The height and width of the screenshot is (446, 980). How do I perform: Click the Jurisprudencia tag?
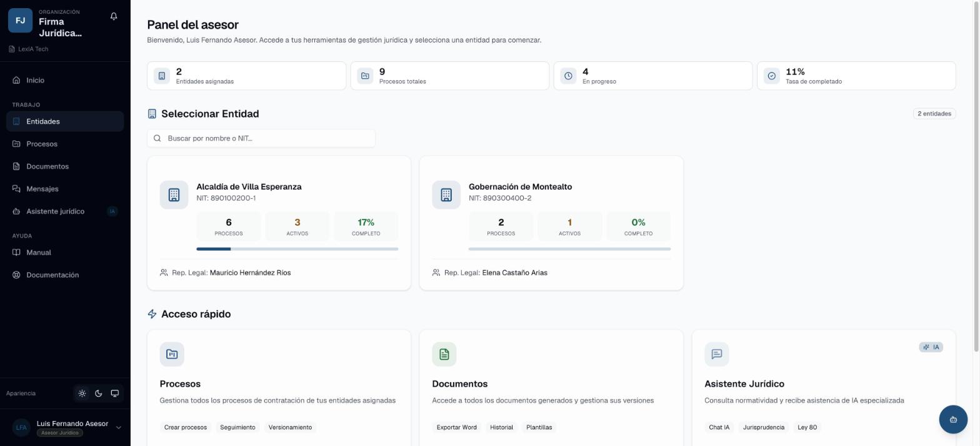pos(763,427)
